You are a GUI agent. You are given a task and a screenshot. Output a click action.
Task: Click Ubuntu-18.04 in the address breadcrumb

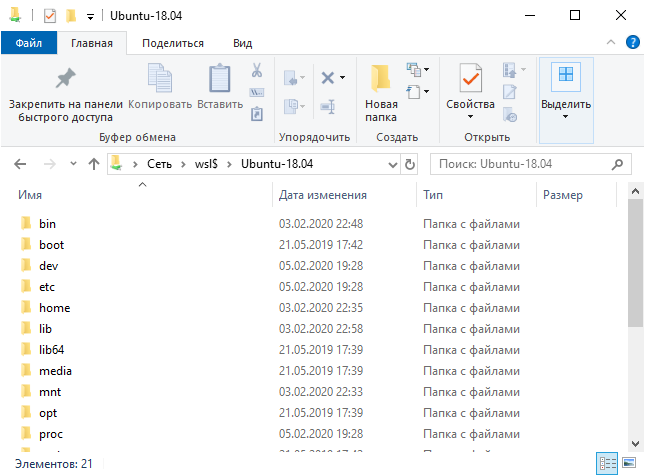(x=277, y=164)
